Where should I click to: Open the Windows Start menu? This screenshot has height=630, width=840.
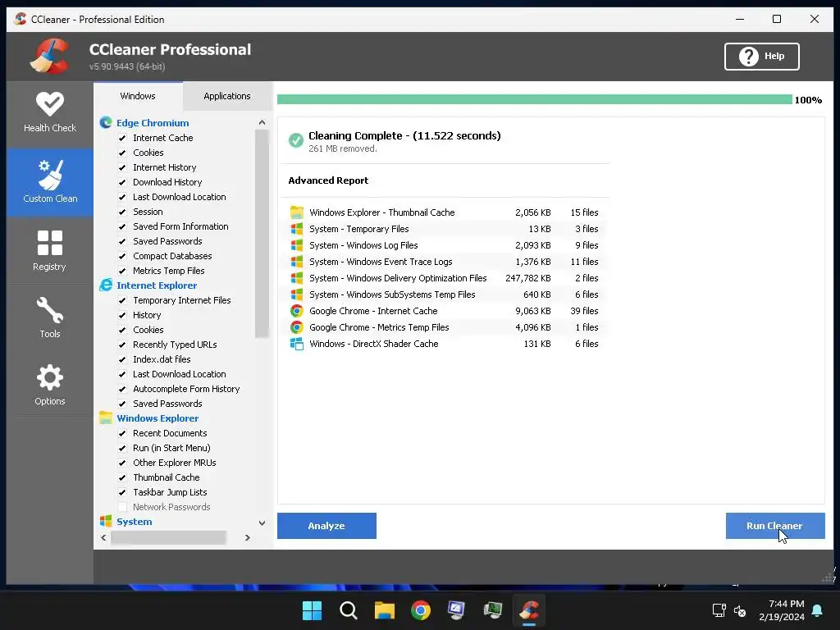[x=312, y=610]
